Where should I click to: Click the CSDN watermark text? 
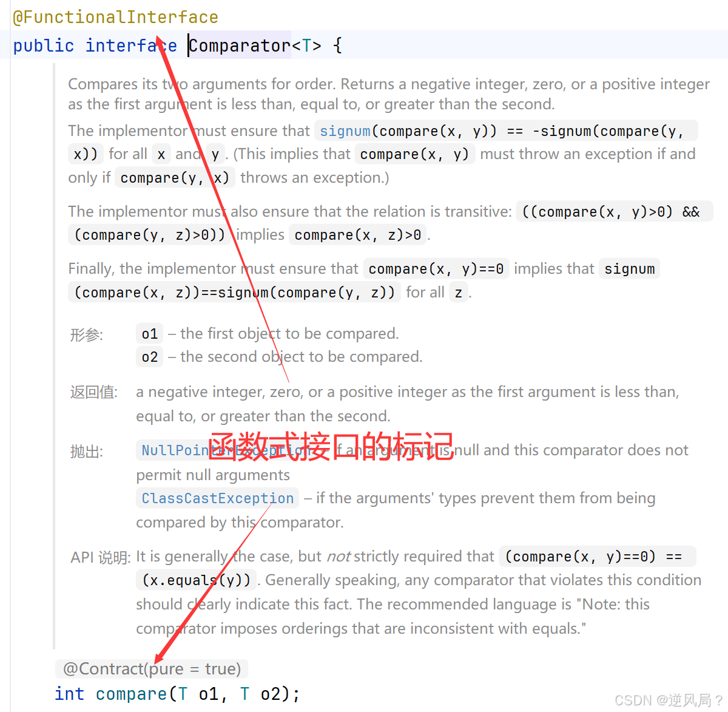click(x=667, y=700)
